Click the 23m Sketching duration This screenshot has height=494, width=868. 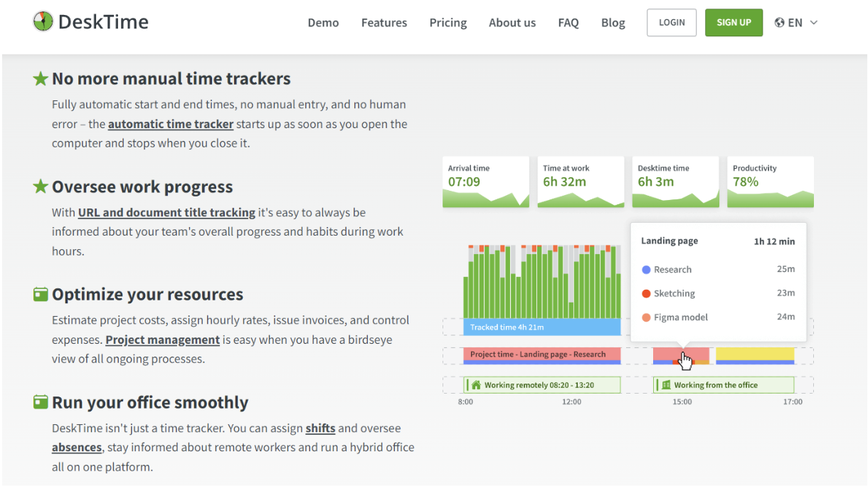point(786,293)
